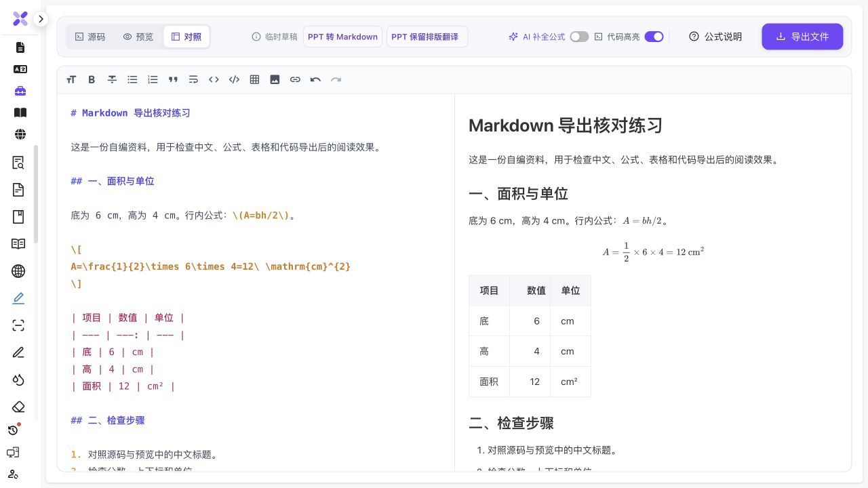Undo the last edit
Image resolution: width=868 pixels, height=488 pixels.
(315, 79)
